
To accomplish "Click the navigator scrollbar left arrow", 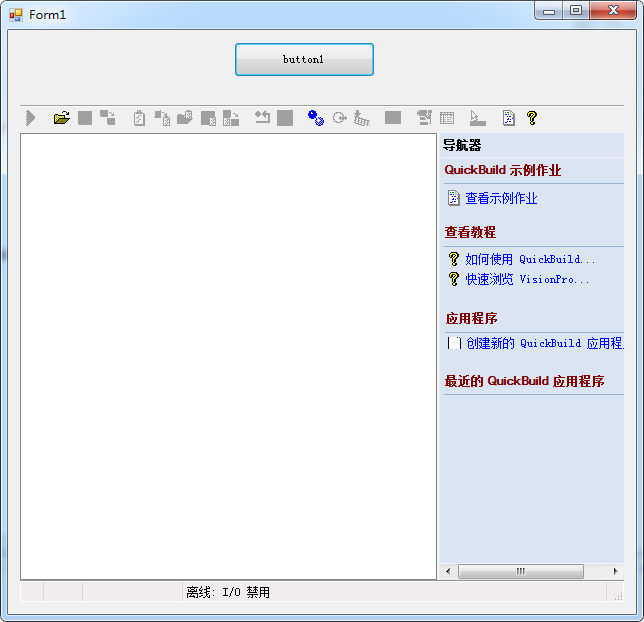I will [x=447, y=571].
